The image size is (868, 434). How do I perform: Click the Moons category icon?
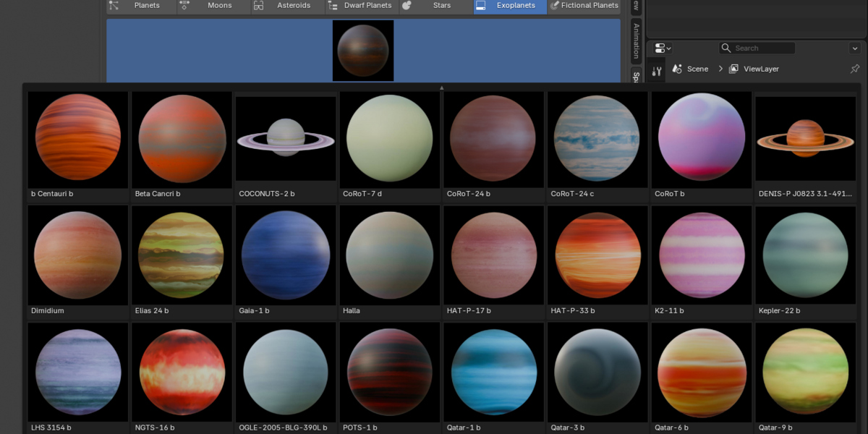pyautogui.click(x=185, y=5)
